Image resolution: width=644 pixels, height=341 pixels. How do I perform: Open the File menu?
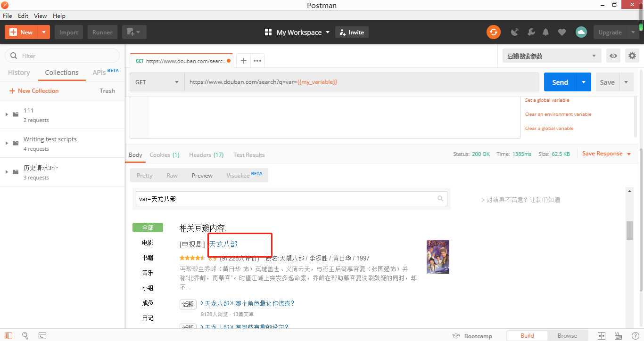tap(8, 16)
